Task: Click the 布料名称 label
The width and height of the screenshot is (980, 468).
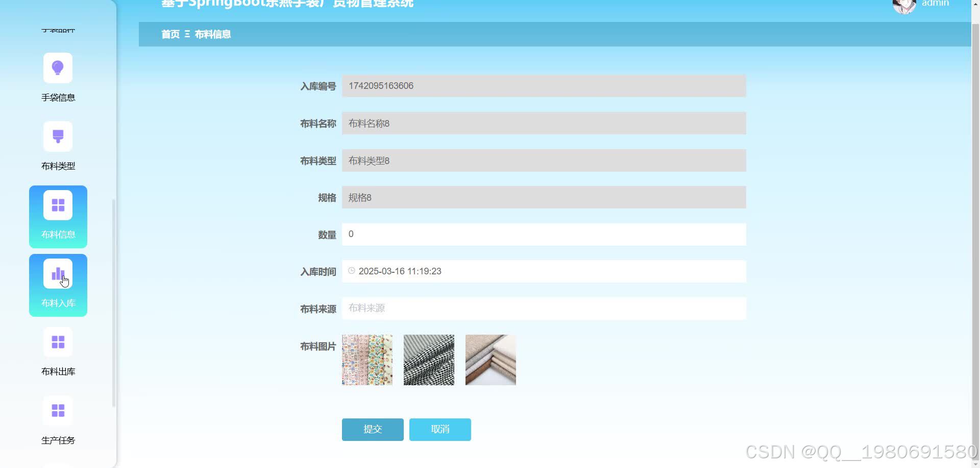Action: [318, 124]
